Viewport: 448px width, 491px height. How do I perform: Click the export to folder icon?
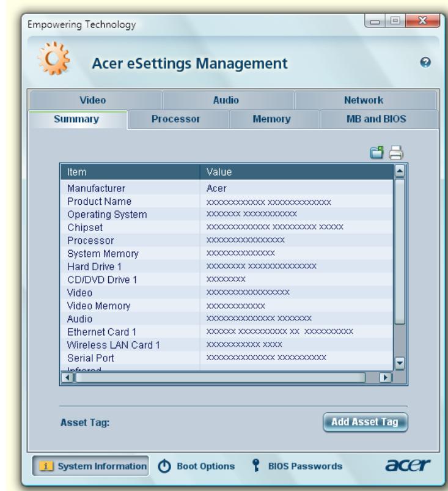pyautogui.click(x=376, y=153)
